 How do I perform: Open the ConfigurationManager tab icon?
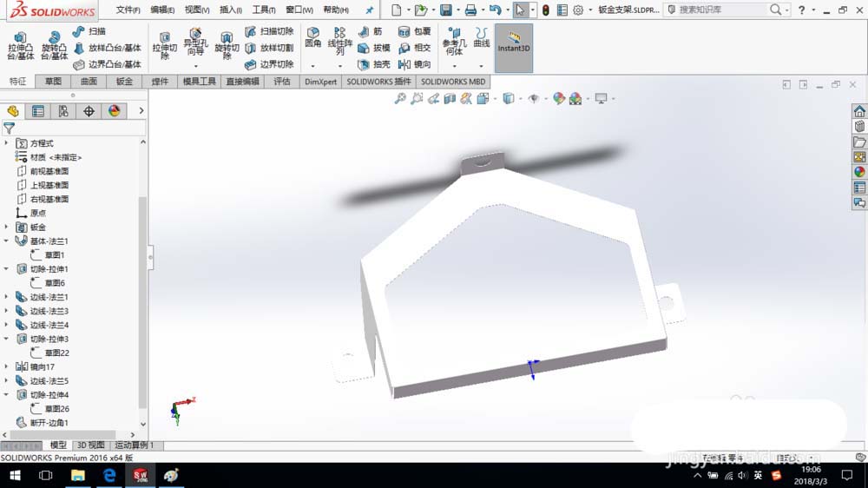point(63,111)
